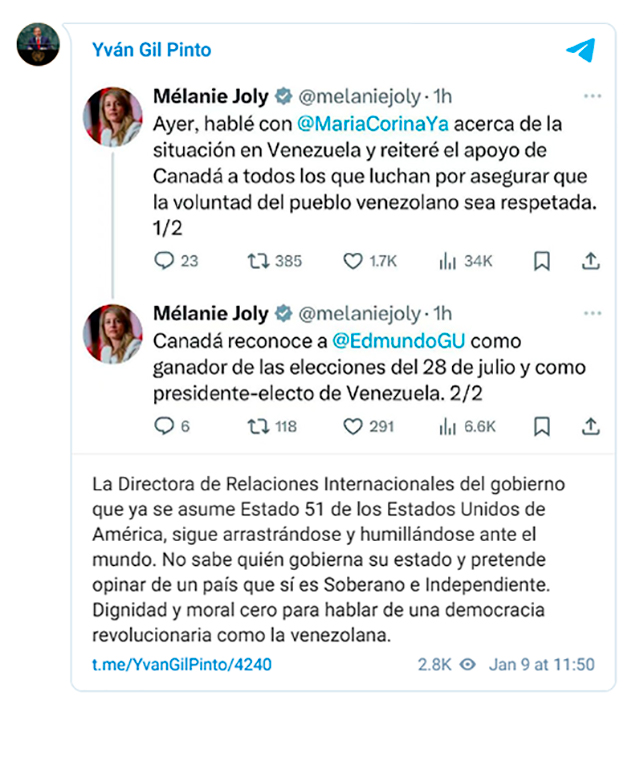Retweet the second tweet with 118 retweets

(257, 426)
